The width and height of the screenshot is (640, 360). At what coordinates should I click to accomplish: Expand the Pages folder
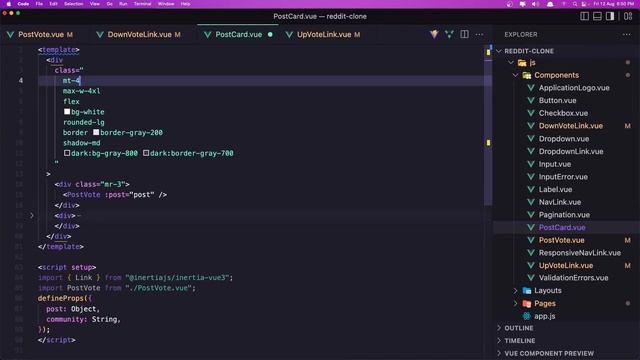click(545, 304)
